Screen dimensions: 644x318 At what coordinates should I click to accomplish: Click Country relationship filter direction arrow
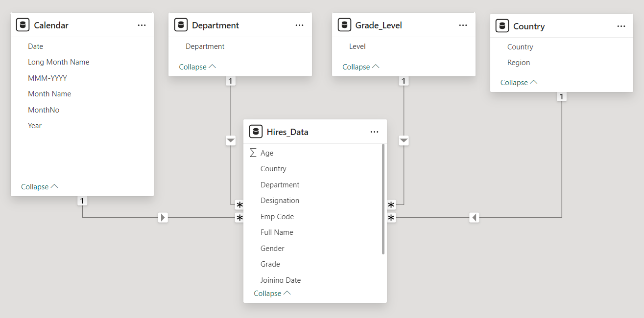[x=474, y=217]
